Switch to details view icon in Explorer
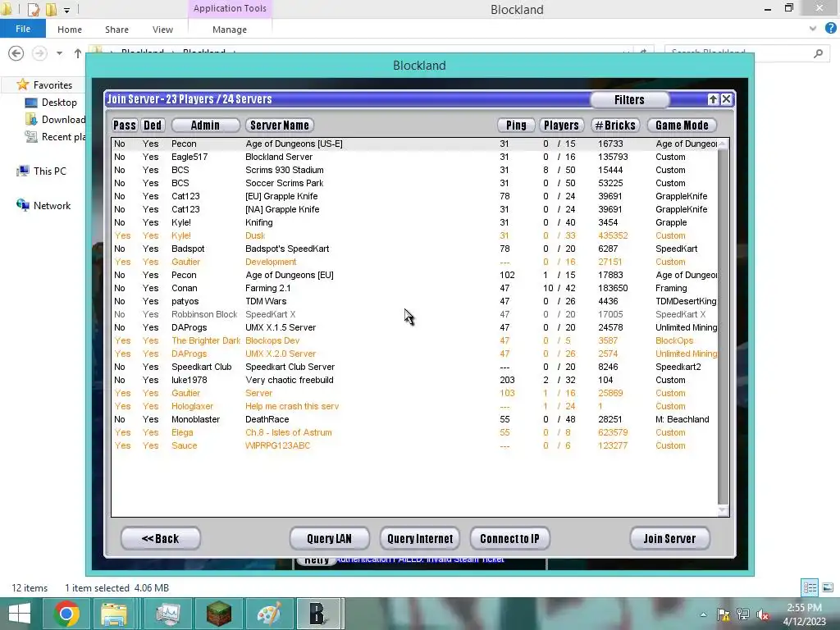840x630 pixels. [x=810, y=587]
